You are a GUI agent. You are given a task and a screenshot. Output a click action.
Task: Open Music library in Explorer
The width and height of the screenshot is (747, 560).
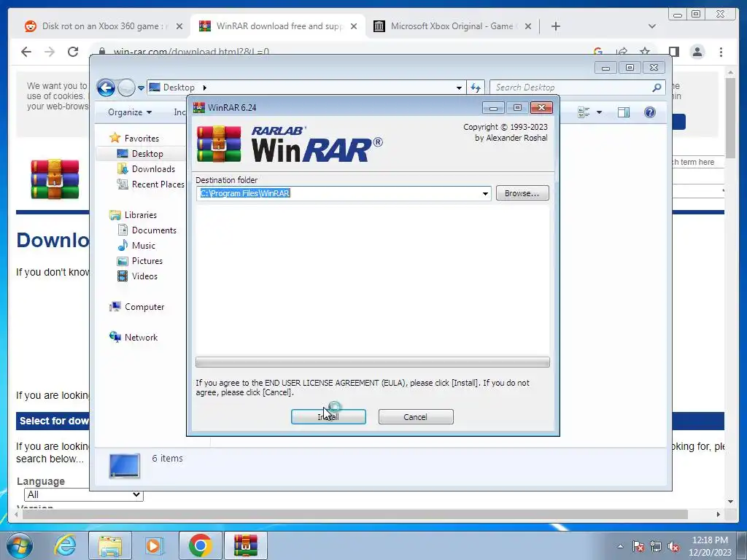(144, 245)
